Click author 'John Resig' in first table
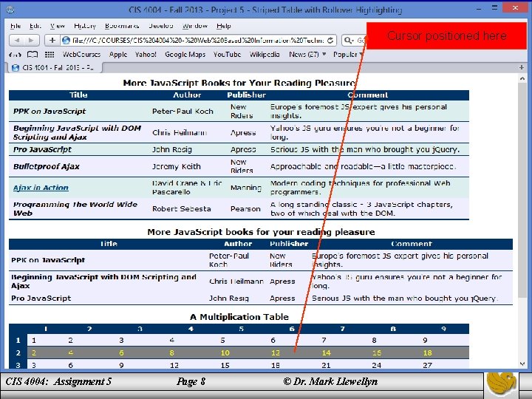This screenshot has width=532, height=399. coord(172,149)
